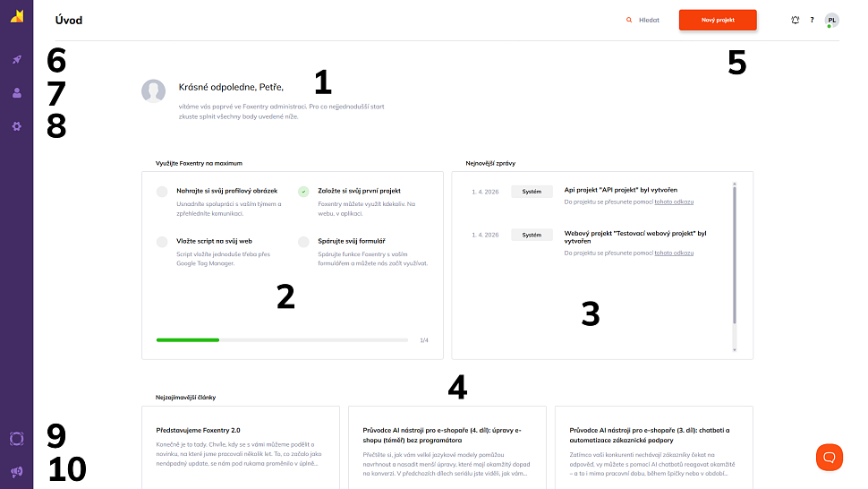868x489 pixels.
Task: Click the Spárujte svůj formulář title
Action: [352, 241]
